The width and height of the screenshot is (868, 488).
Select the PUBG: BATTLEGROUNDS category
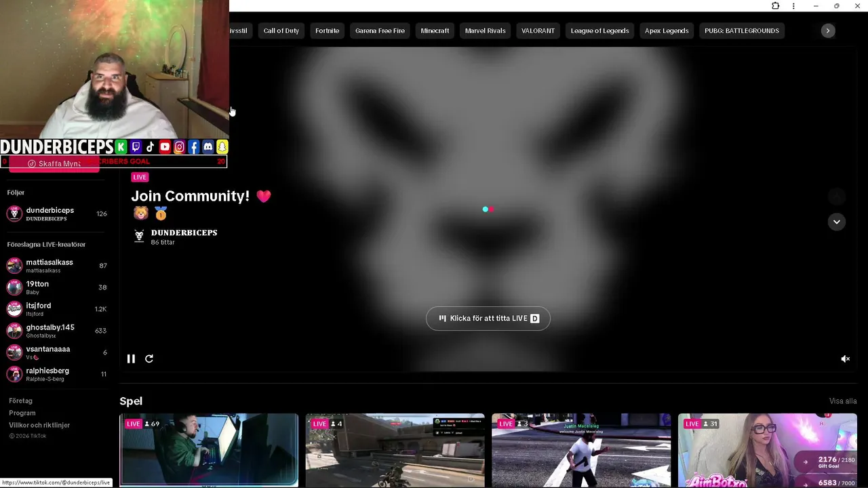tap(742, 30)
